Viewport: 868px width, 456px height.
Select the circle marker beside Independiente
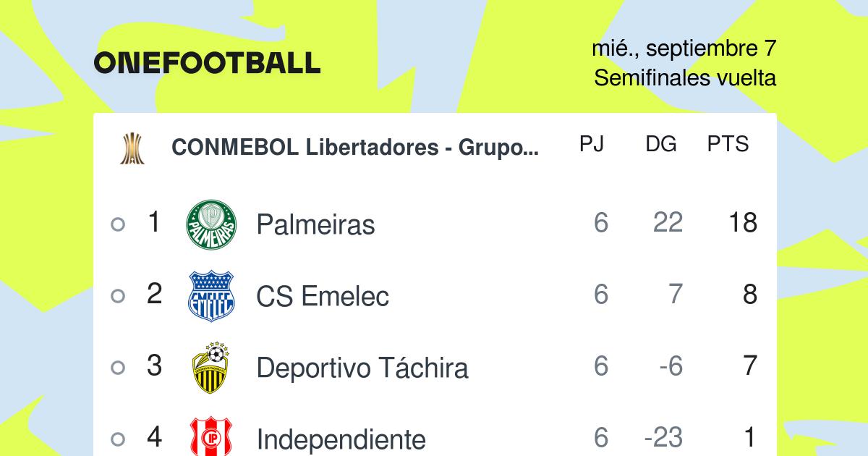click(x=118, y=438)
